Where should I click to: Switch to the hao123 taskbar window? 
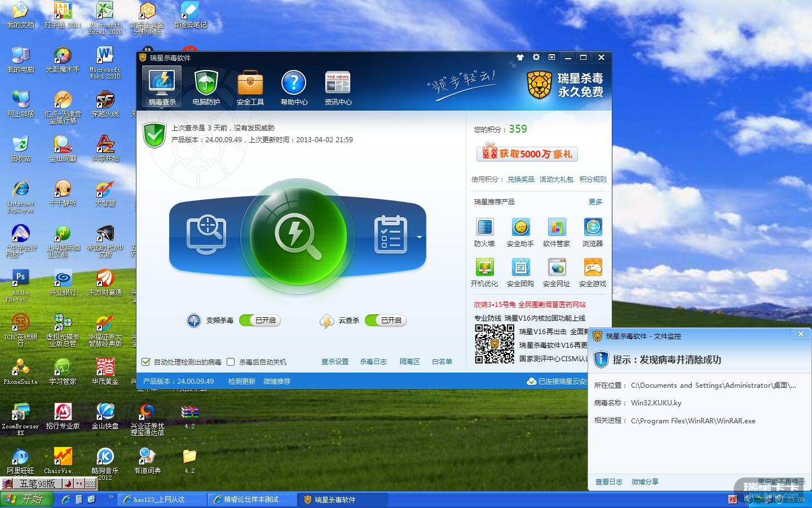pyautogui.click(x=162, y=500)
